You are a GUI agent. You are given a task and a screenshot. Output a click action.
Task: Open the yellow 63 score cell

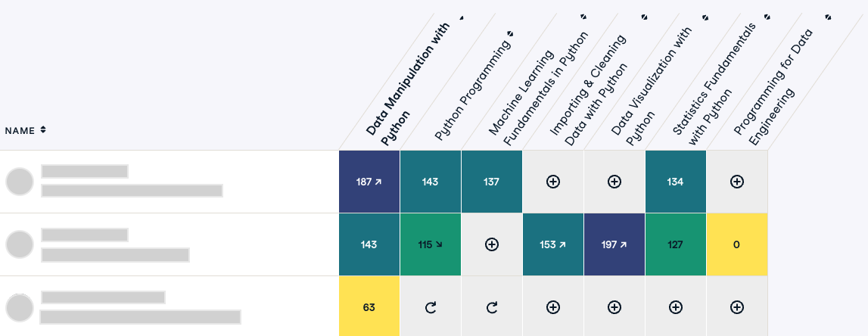click(x=369, y=307)
